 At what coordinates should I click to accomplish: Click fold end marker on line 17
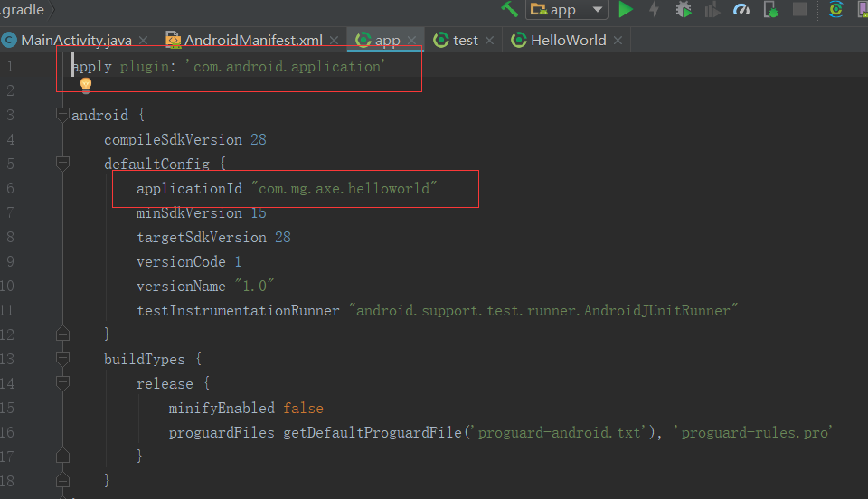tap(62, 456)
